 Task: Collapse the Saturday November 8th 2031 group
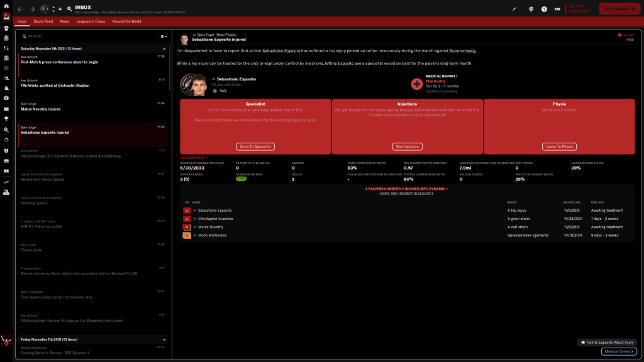tap(164, 48)
